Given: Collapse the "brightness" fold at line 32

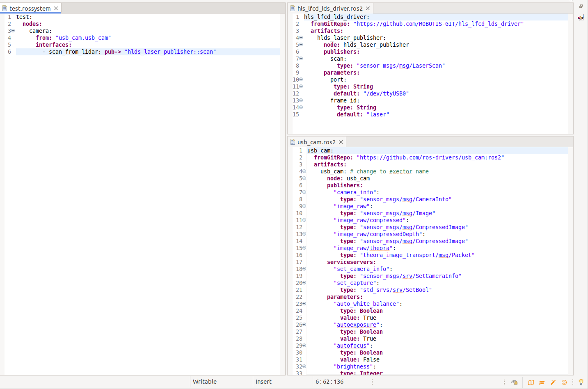Looking at the screenshot, I should 304,366.
